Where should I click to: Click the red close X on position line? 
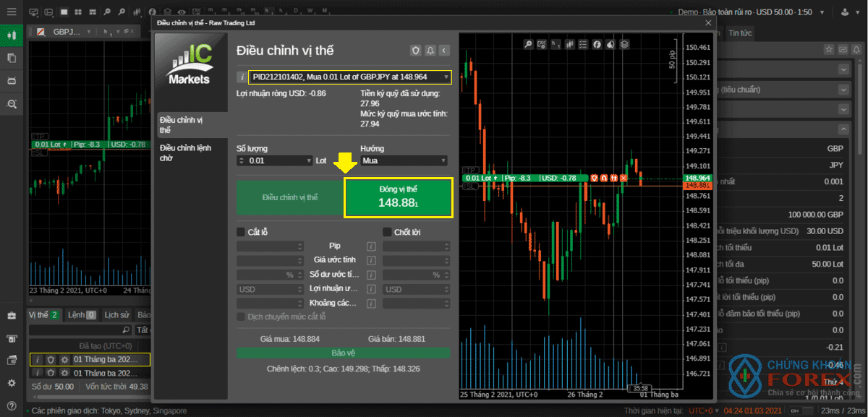[624, 178]
